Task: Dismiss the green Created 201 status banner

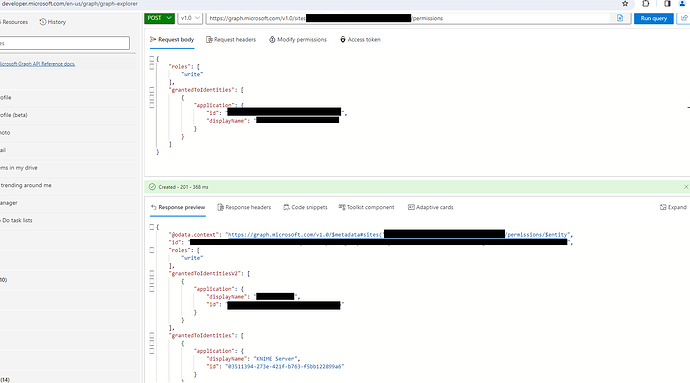Action: (x=686, y=187)
